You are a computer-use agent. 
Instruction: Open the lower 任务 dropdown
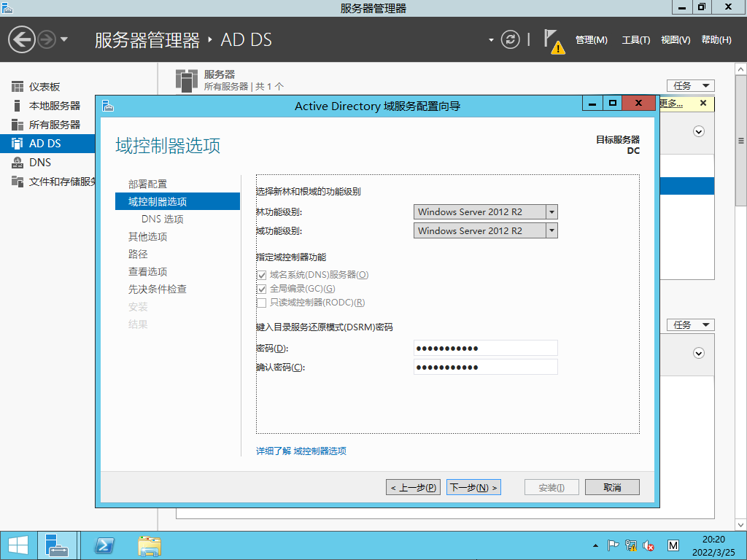point(690,325)
